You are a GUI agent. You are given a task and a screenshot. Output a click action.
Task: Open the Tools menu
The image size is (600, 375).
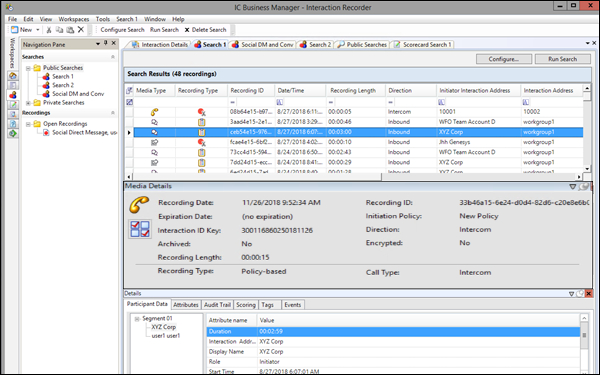coord(103,19)
